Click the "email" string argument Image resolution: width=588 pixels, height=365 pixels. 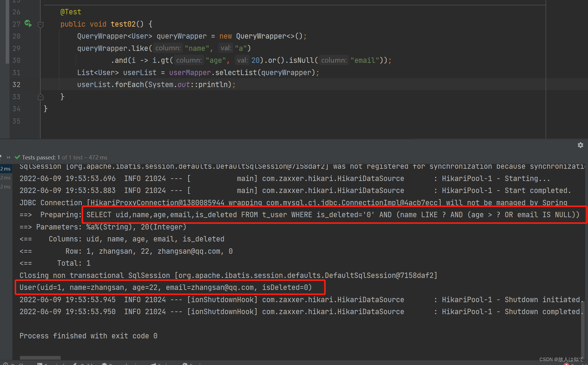tap(365, 60)
